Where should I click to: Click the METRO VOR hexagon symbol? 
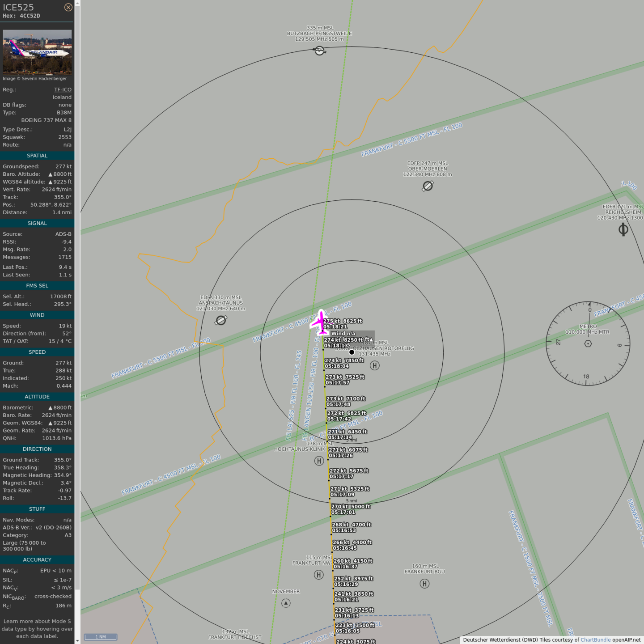point(588,343)
